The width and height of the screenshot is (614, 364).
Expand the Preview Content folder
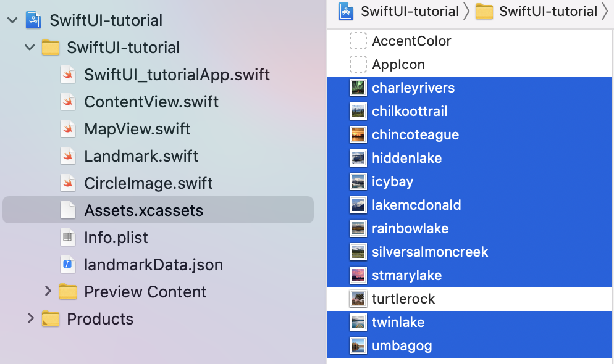(48, 291)
